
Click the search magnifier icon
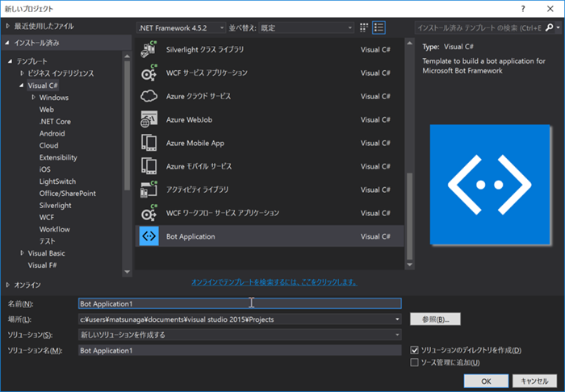pos(549,27)
